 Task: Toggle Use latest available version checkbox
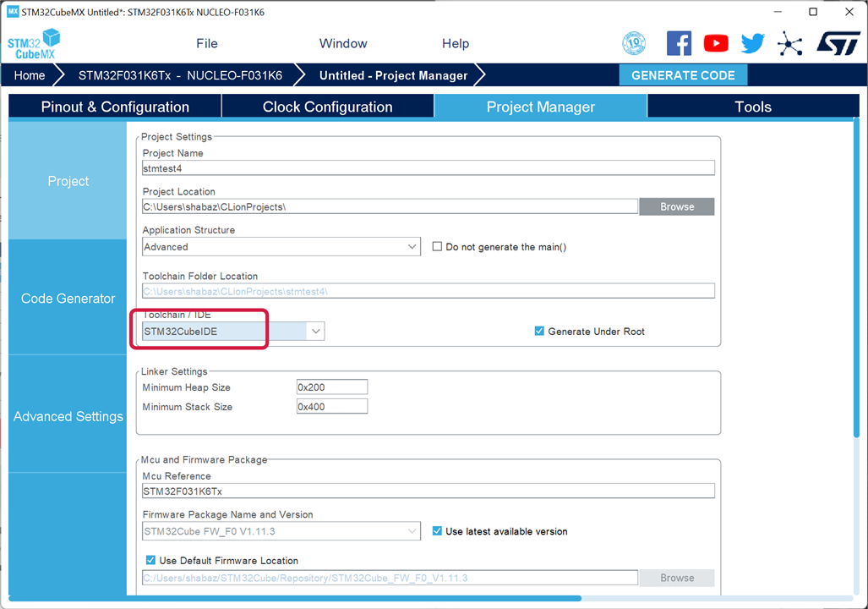(437, 531)
